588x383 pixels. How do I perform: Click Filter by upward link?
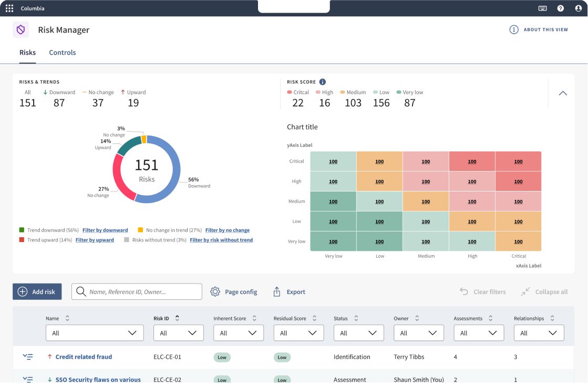click(x=95, y=240)
